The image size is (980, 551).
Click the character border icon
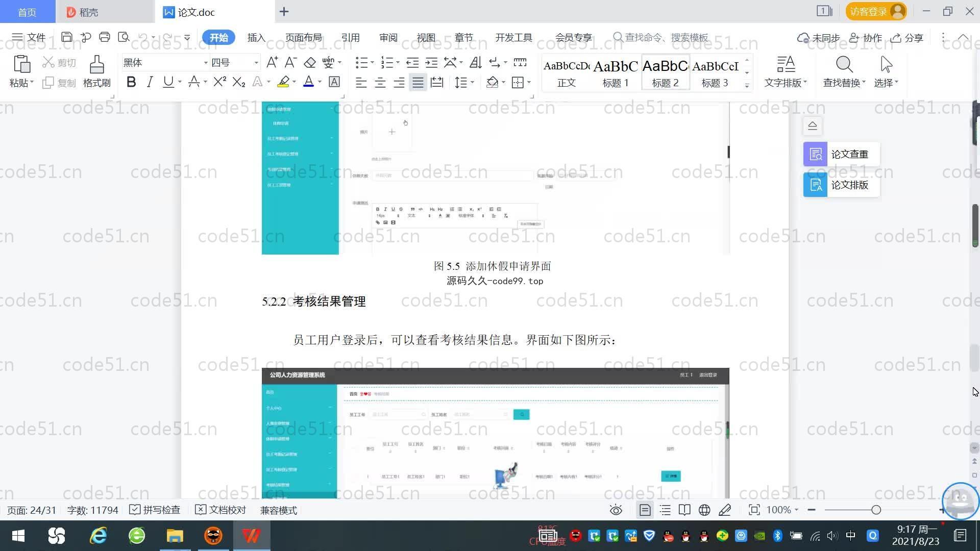[x=334, y=82]
